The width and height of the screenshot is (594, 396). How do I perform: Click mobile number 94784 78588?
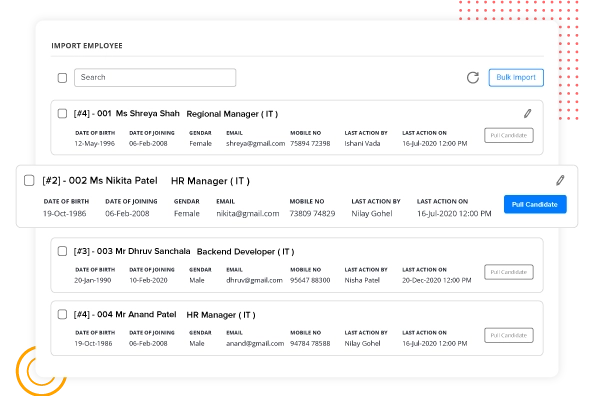point(310,344)
